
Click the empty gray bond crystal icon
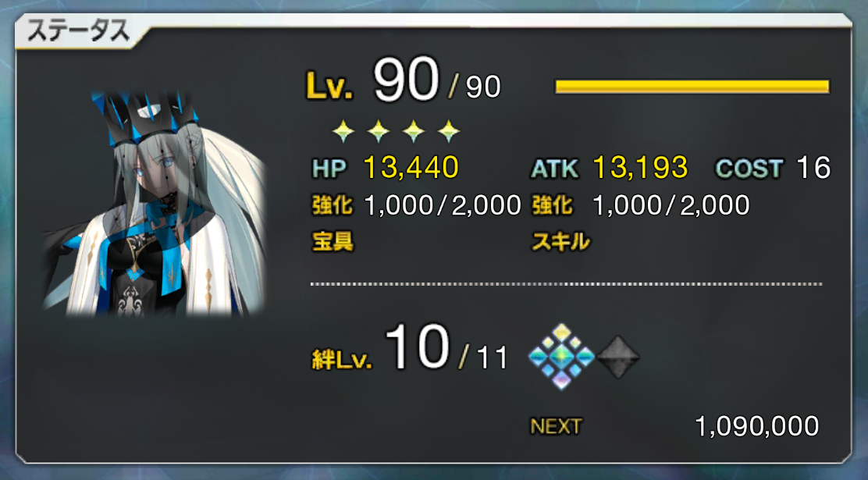coord(617,357)
